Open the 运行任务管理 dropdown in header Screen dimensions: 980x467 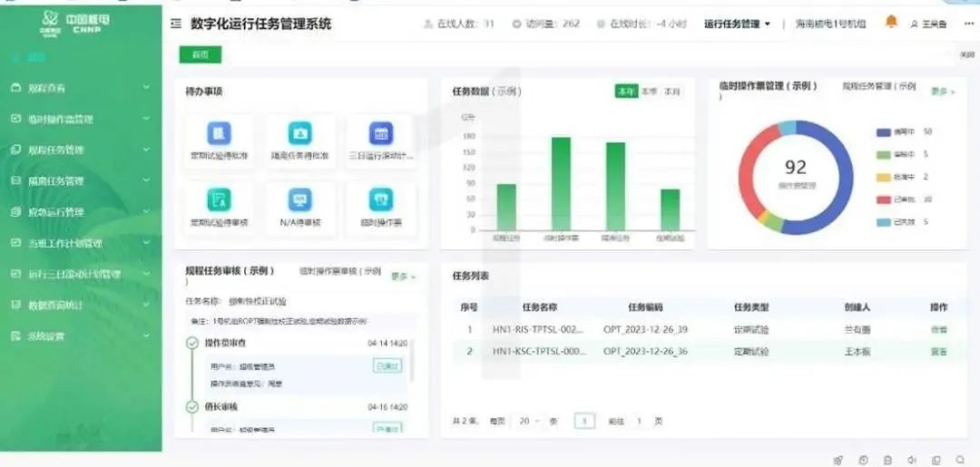738,24
